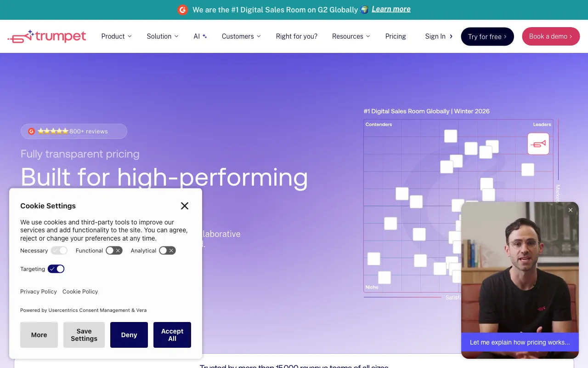Click the trumpet logo in header
Image resolution: width=588 pixels, height=368 pixels.
[47, 36]
